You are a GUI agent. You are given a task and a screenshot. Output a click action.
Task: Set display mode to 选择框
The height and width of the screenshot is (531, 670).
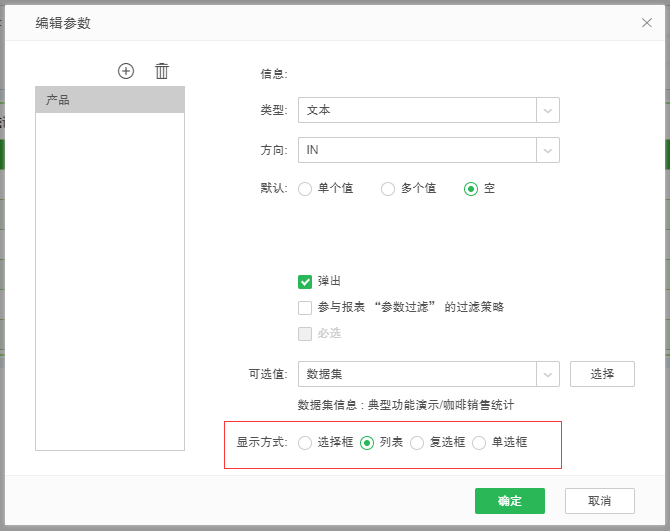point(306,442)
